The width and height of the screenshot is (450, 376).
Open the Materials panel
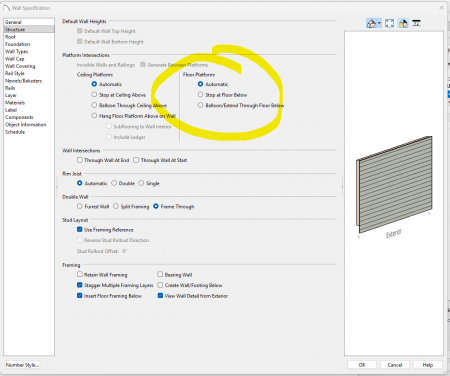15,103
